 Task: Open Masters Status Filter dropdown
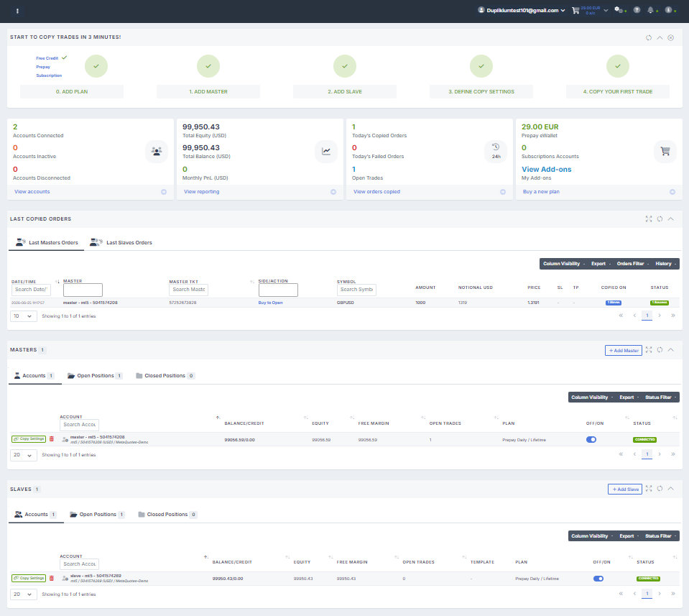point(660,397)
